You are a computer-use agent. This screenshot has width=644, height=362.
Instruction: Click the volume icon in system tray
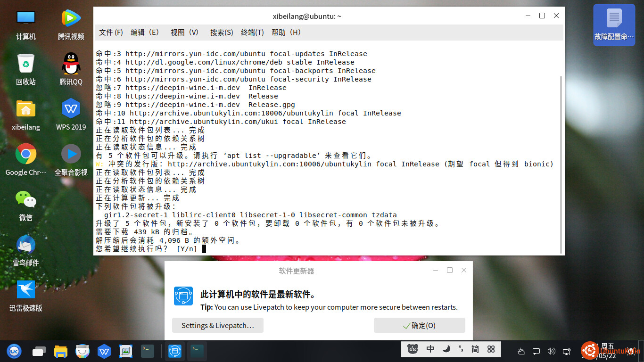click(x=551, y=351)
